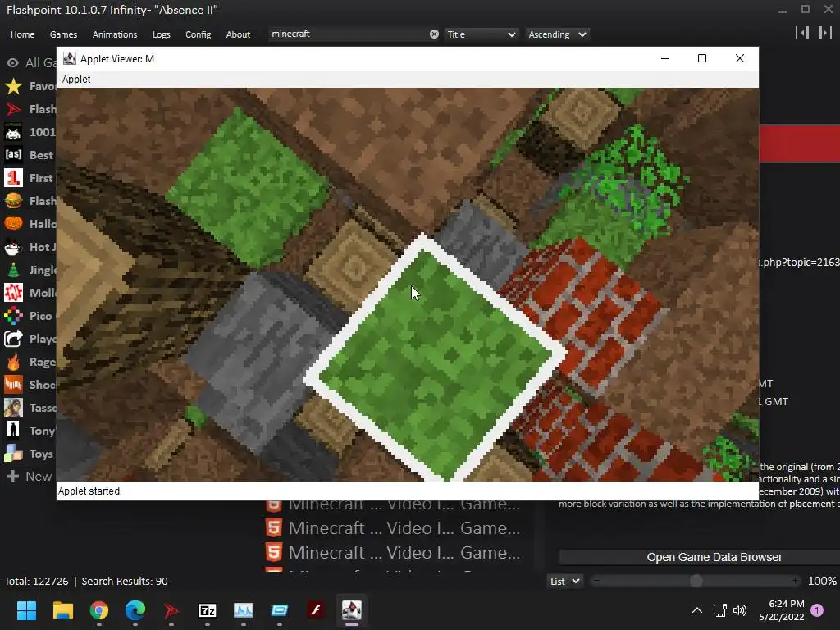Select the Tasse playlist portrait icon
840x630 pixels.
(x=13, y=408)
